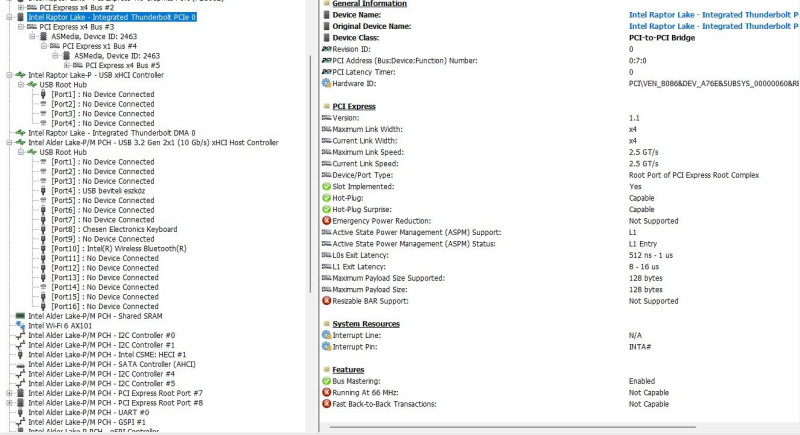Expand PCI Express x4 Bus #5 node
Viewport: 800px width, 435px height.
click(x=67, y=65)
